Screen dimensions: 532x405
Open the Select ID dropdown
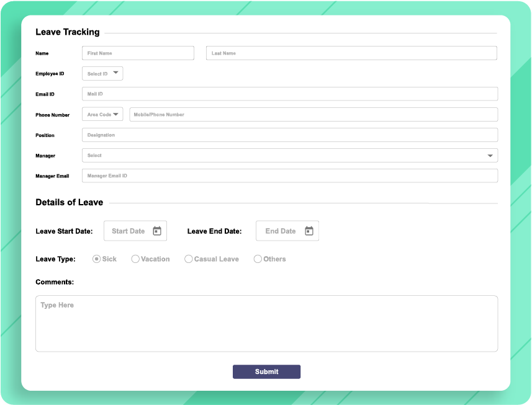pyautogui.click(x=102, y=73)
